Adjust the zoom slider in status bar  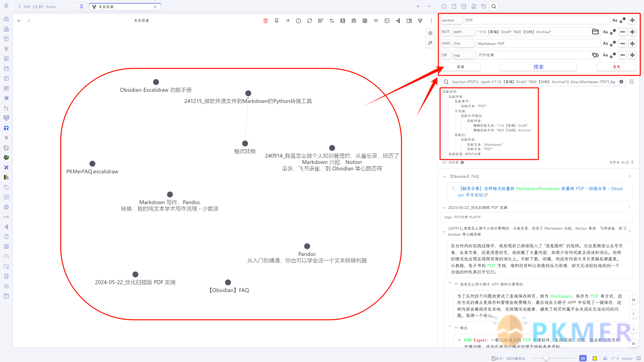(546, 358)
